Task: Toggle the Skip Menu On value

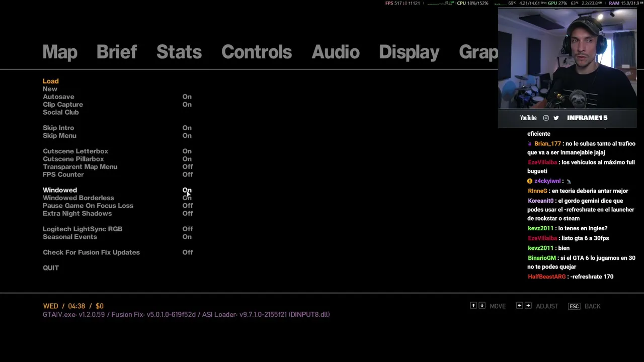Action: click(x=187, y=136)
